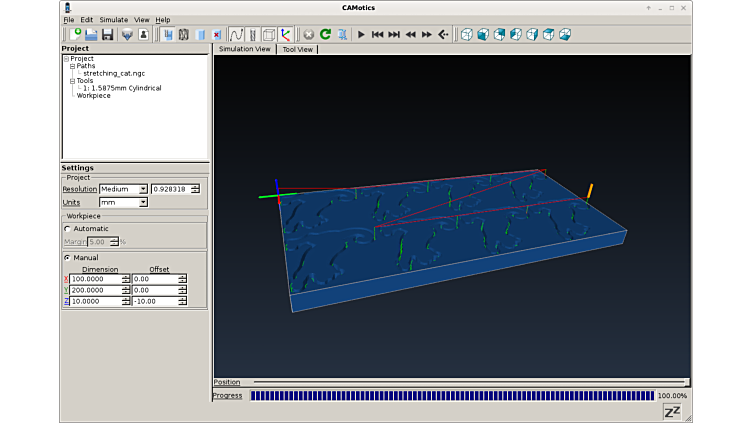The image size is (752, 423).
Task: Switch to the Tool View tab
Action: pos(297,48)
